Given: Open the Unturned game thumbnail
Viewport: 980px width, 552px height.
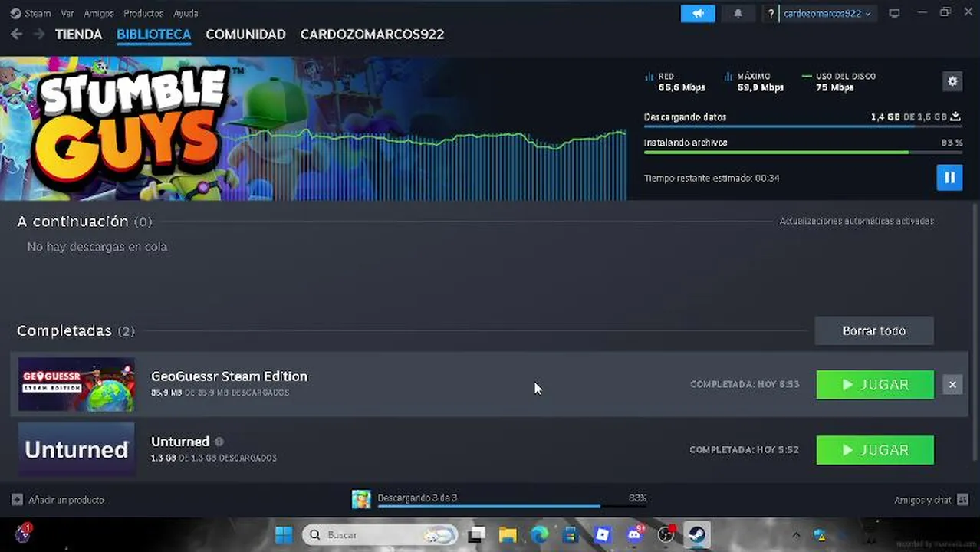Looking at the screenshot, I should point(77,449).
